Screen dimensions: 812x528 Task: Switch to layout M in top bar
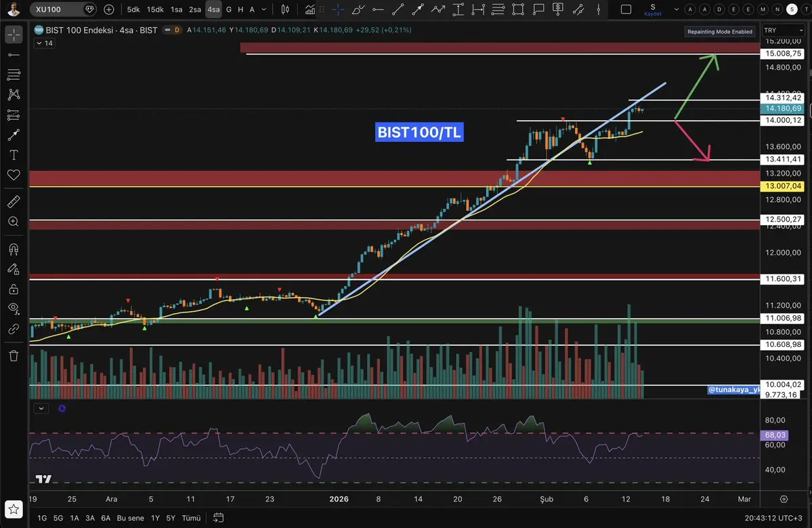pyautogui.click(x=763, y=9)
